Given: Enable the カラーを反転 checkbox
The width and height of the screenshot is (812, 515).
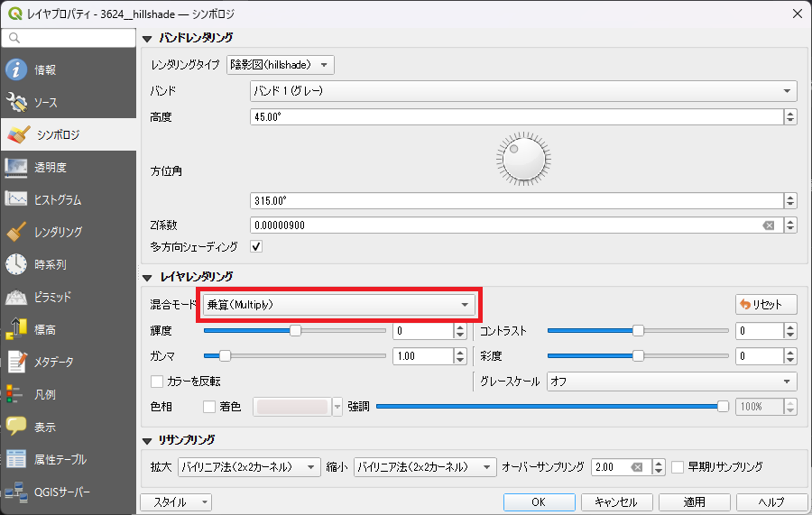Looking at the screenshot, I should (x=158, y=382).
